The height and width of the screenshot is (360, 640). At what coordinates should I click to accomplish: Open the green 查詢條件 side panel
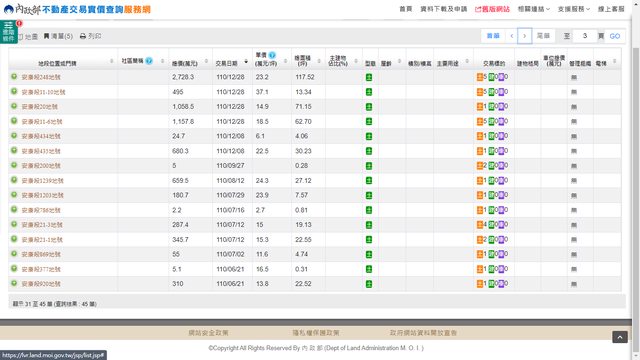[x=9, y=31]
